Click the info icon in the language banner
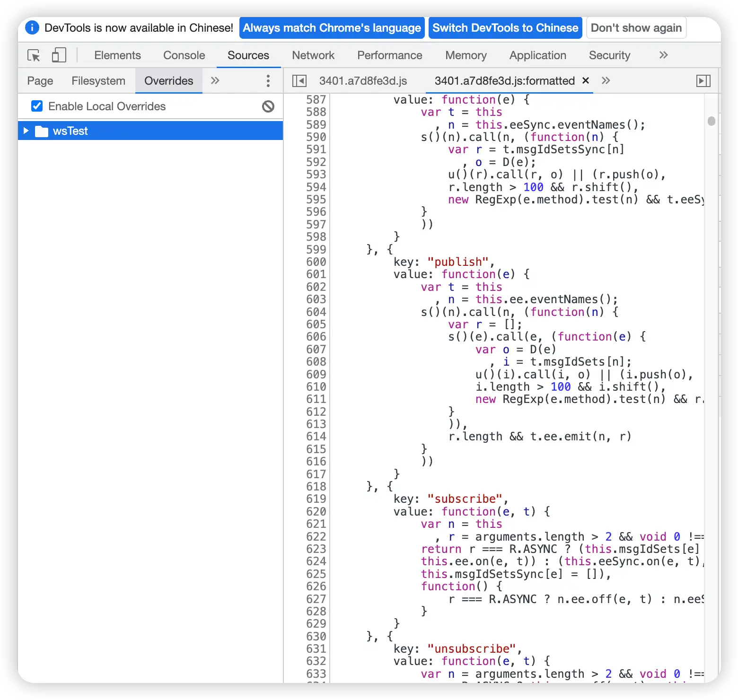 [32, 28]
